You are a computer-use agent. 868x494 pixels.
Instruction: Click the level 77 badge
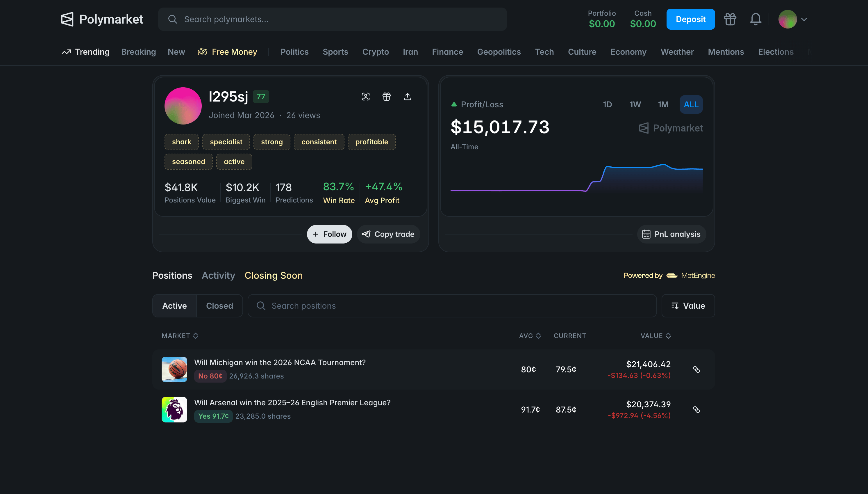tap(261, 97)
